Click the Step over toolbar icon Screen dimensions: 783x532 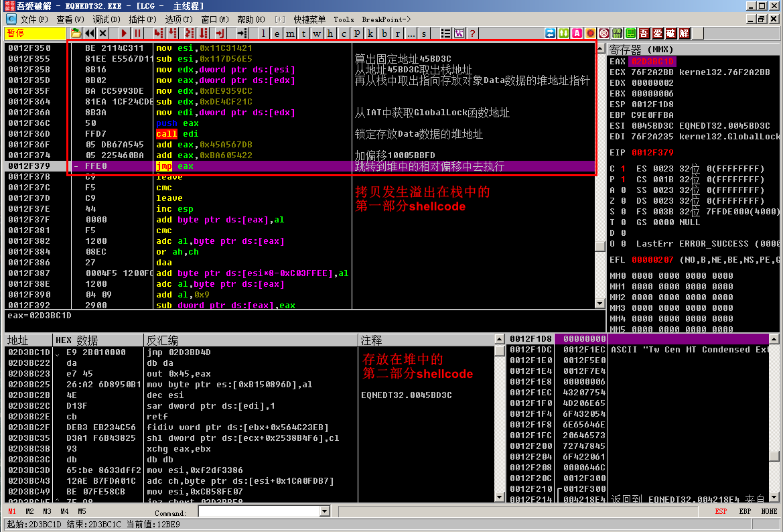[x=173, y=34]
